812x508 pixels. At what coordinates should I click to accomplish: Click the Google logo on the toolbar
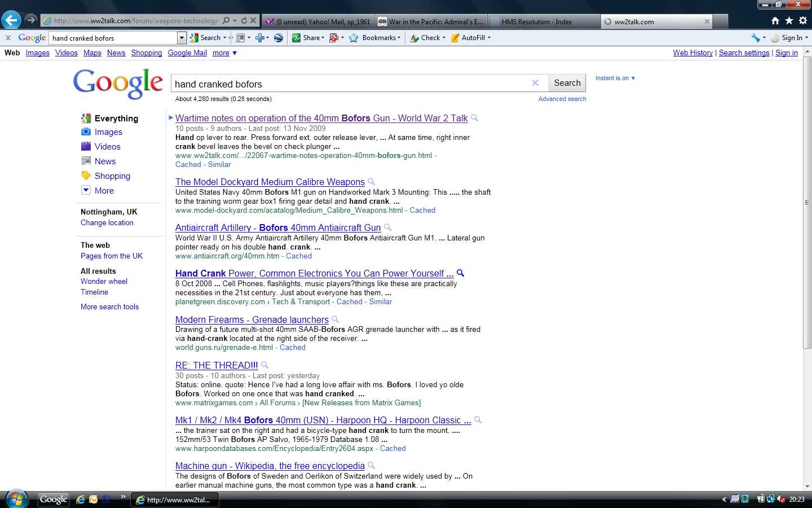tap(32, 38)
